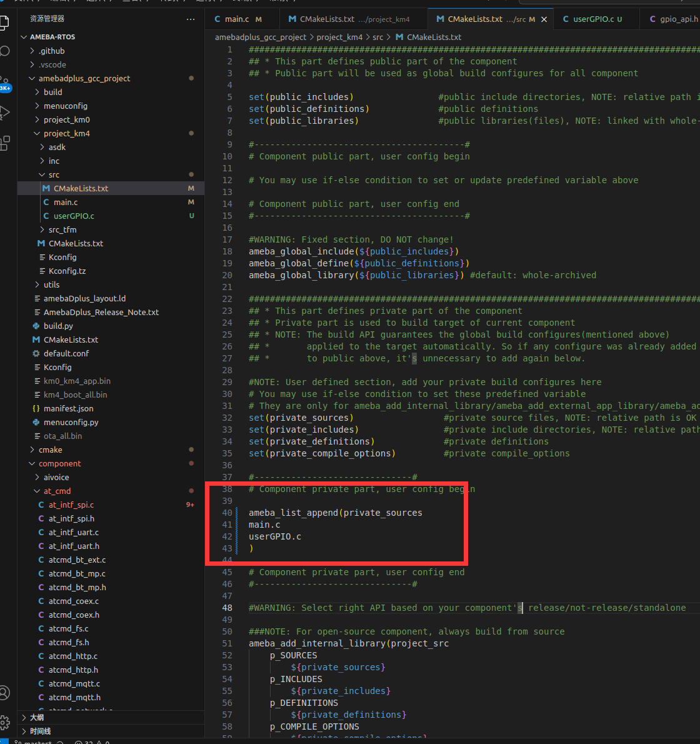Open km4_boot_all.bin file

coord(111,395)
